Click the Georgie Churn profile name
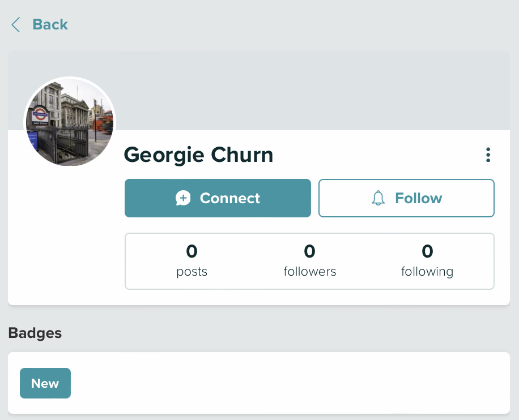 pos(198,155)
